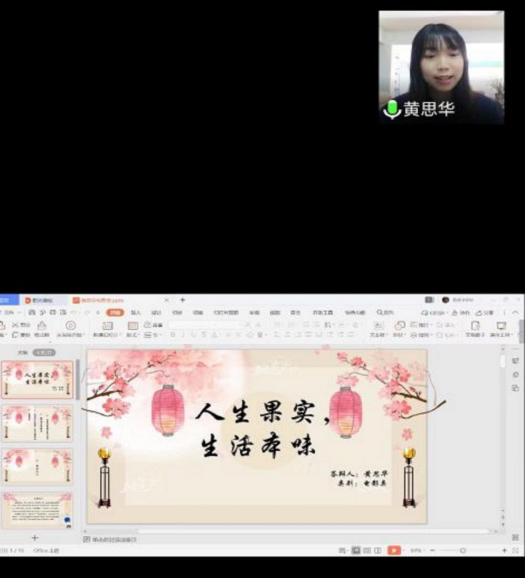Switch to normal view icon in status bar
The width and height of the screenshot is (525, 578).
click(x=356, y=550)
